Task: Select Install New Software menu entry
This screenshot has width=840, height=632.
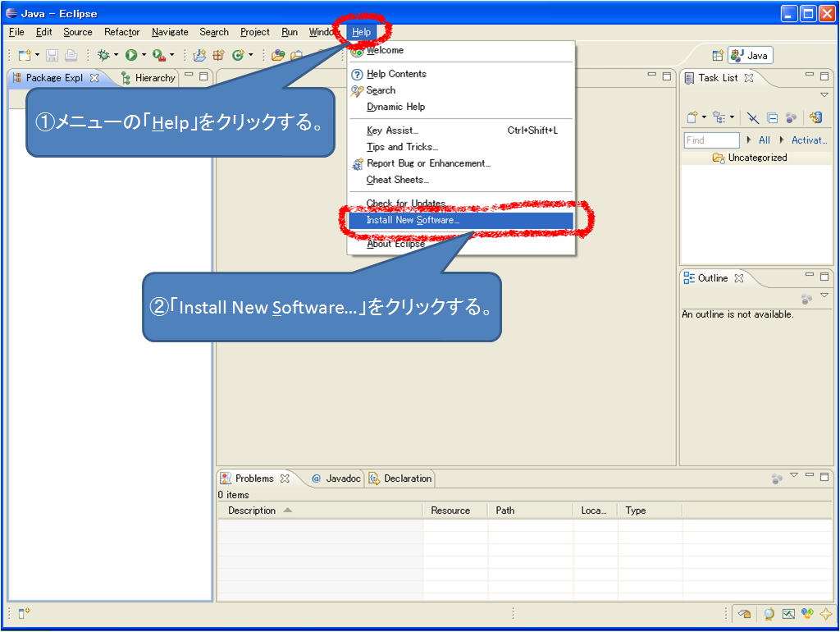Action: 461,220
